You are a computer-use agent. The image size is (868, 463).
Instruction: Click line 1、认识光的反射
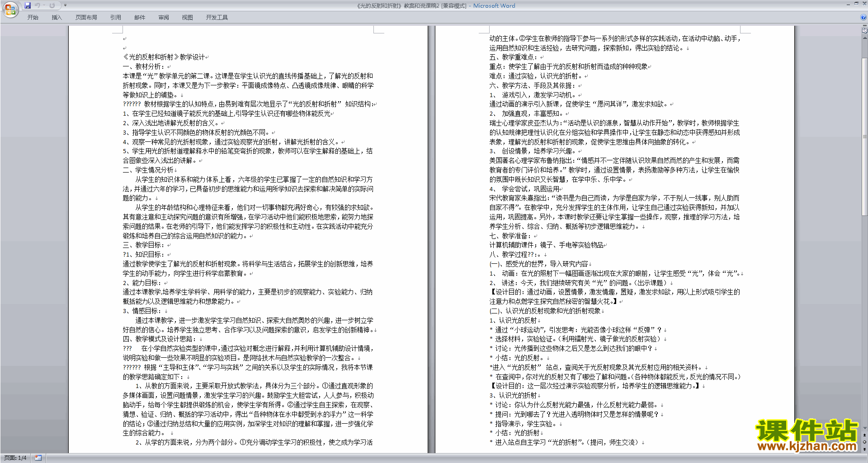[x=513, y=320]
